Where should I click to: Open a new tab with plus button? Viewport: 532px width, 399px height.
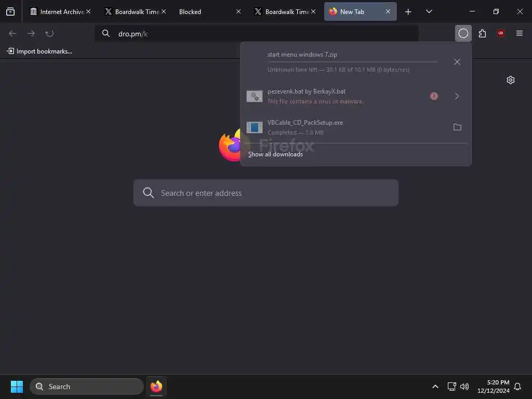[408, 12]
